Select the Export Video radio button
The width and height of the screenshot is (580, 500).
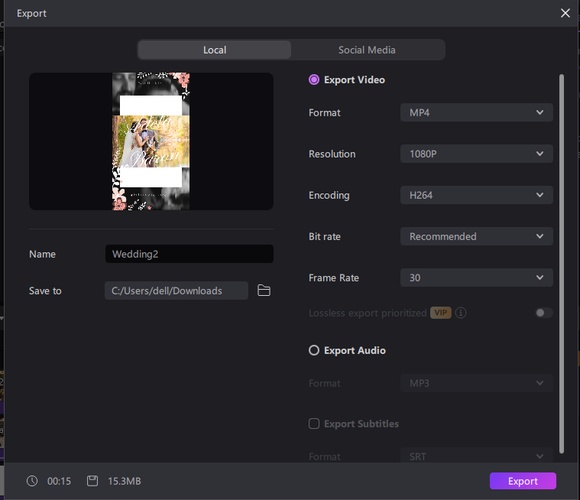[x=314, y=80]
